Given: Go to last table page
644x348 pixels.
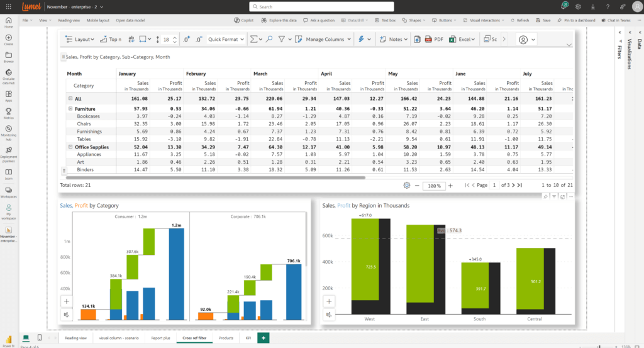Looking at the screenshot, I should point(519,185).
